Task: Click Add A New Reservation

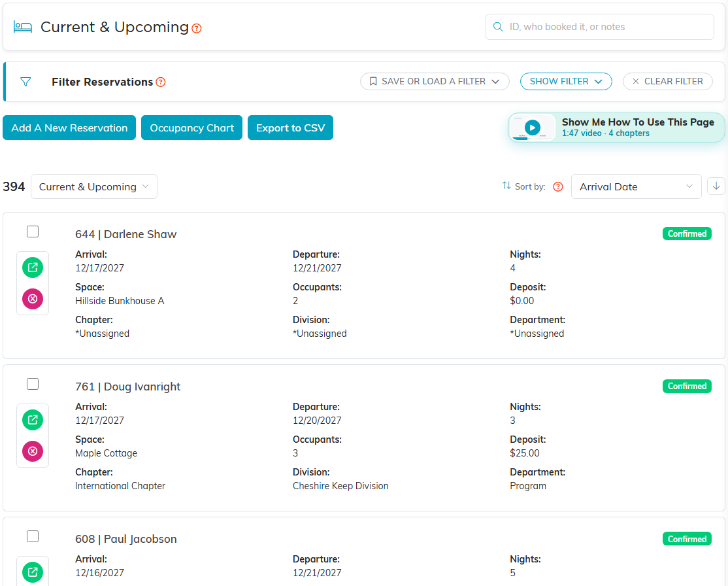Action: (x=69, y=128)
